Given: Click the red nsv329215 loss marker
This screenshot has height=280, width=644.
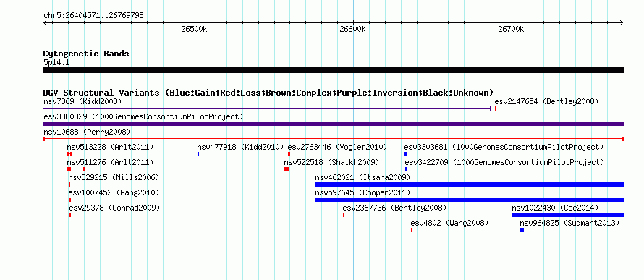Looking at the screenshot, I should coord(69,184).
